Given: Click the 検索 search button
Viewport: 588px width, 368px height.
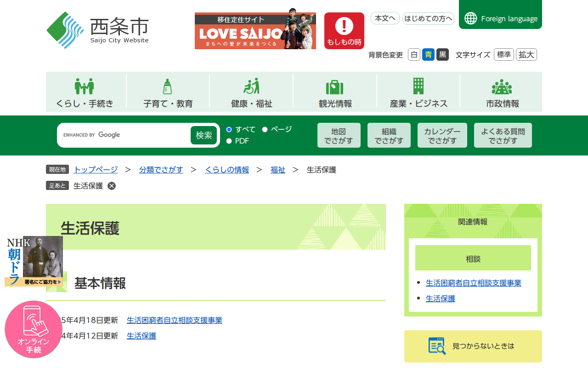Looking at the screenshot, I should (204, 135).
